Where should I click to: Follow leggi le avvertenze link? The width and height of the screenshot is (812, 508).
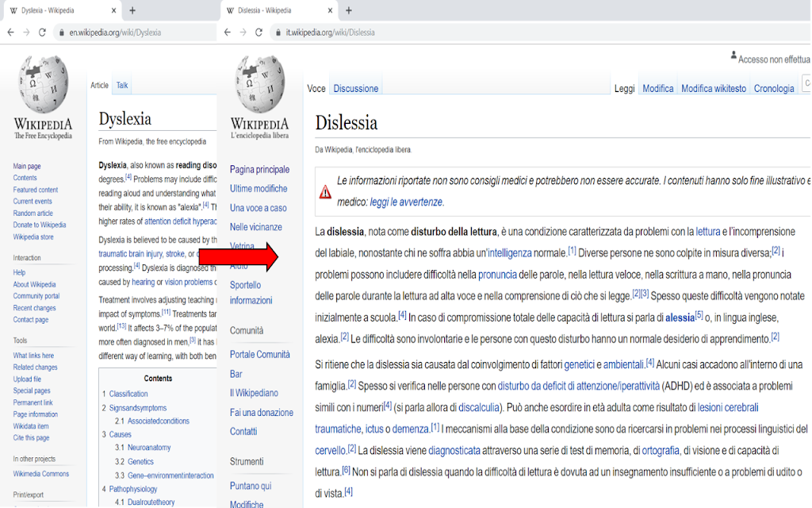(406, 202)
